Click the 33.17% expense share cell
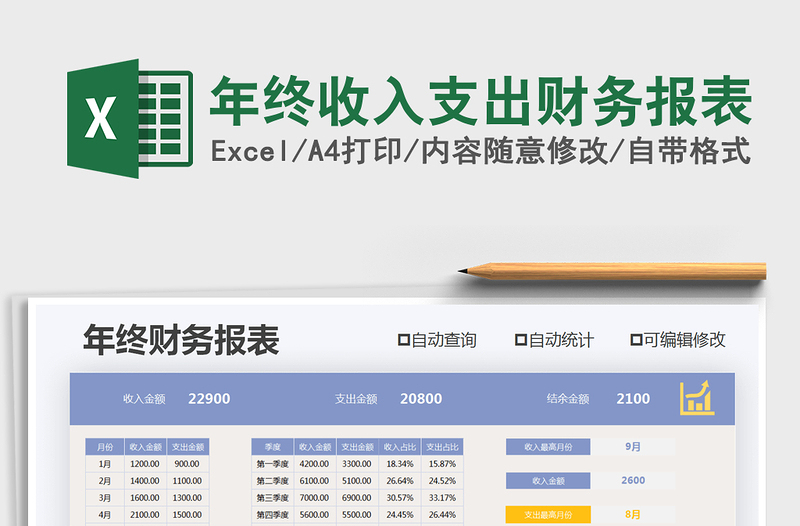 click(442, 497)
